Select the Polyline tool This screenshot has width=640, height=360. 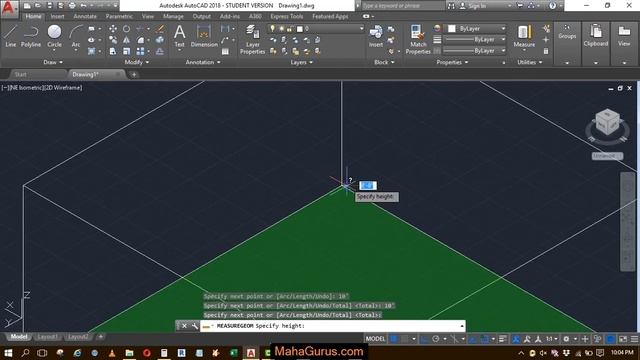tap(31, 36)
